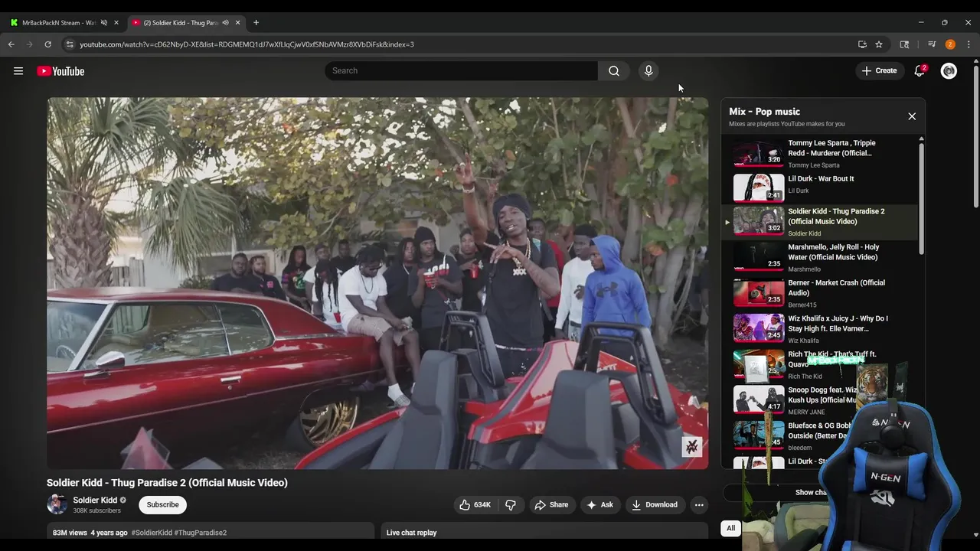The image size is (980, 551).
Task: Close the MrBackPackN Stream tab
Action: 116,23
